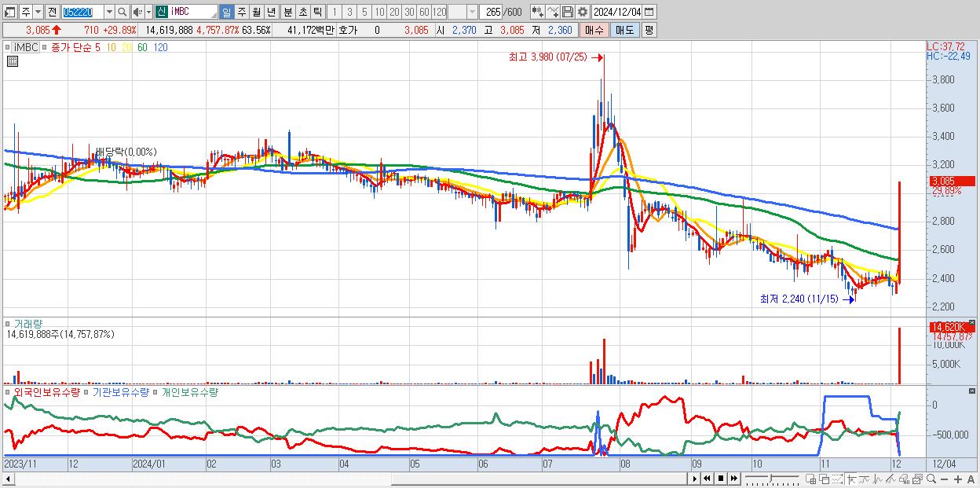Switch to 주 weekly chart period
980x488 pixels.
tap(241, 12)
